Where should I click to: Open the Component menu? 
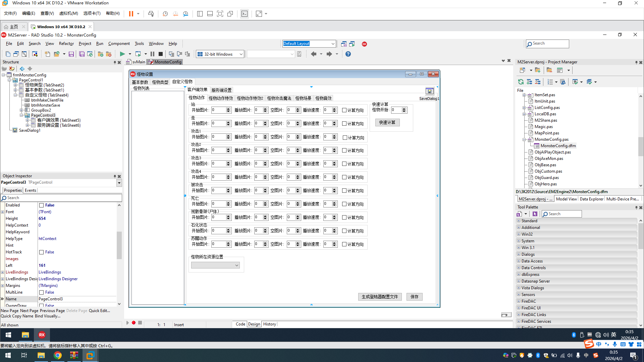[119, 44]
